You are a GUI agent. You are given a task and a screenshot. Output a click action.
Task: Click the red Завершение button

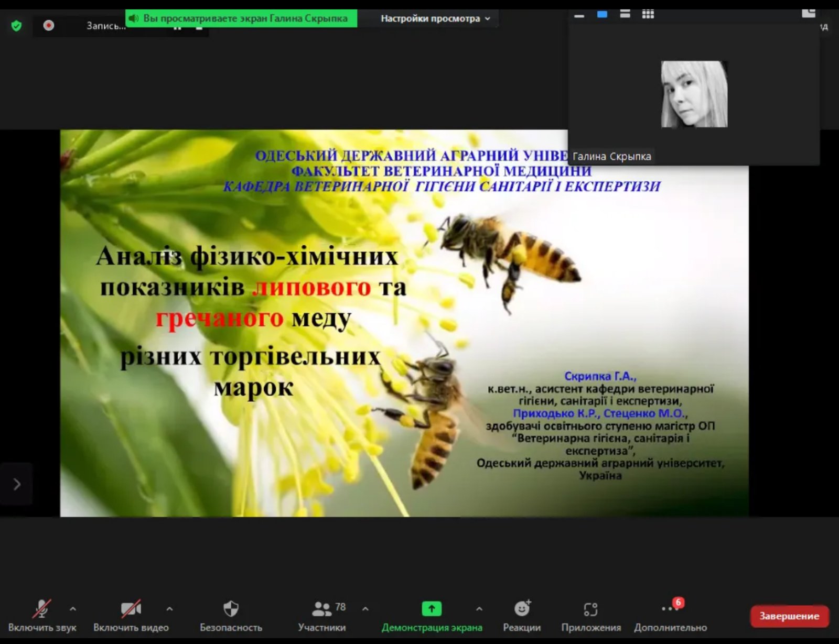(x=789, y=616)
